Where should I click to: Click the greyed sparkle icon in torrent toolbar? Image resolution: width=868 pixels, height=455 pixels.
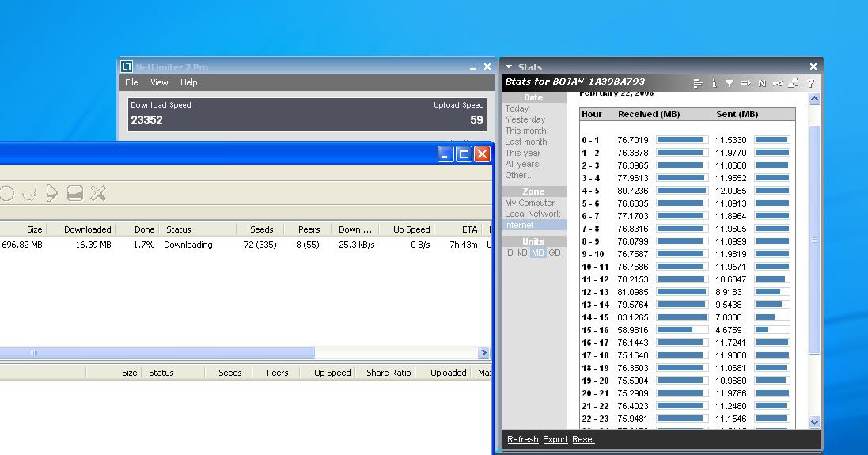pos(29,194)
